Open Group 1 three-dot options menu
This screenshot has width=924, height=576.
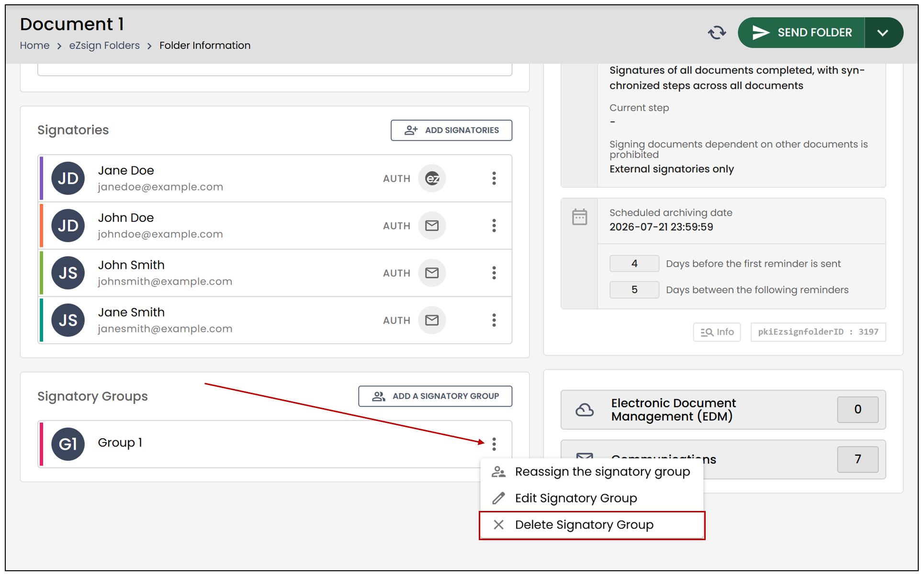pyautogui.click(x=494, y=444)
